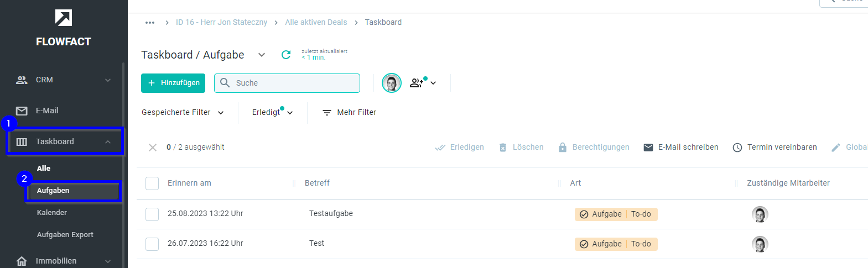
Task: Click the FLOWFACT arrow logo
Action: pos(64,18)
